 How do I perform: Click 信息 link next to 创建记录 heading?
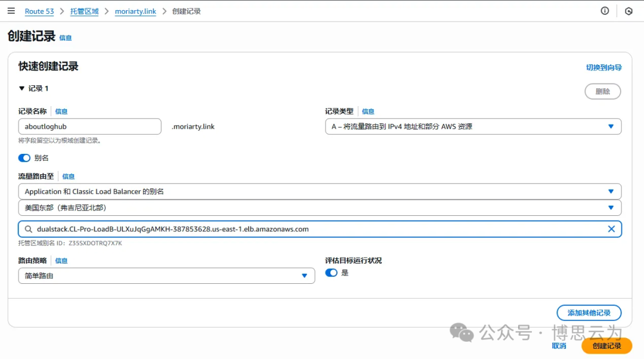point(66,38)
